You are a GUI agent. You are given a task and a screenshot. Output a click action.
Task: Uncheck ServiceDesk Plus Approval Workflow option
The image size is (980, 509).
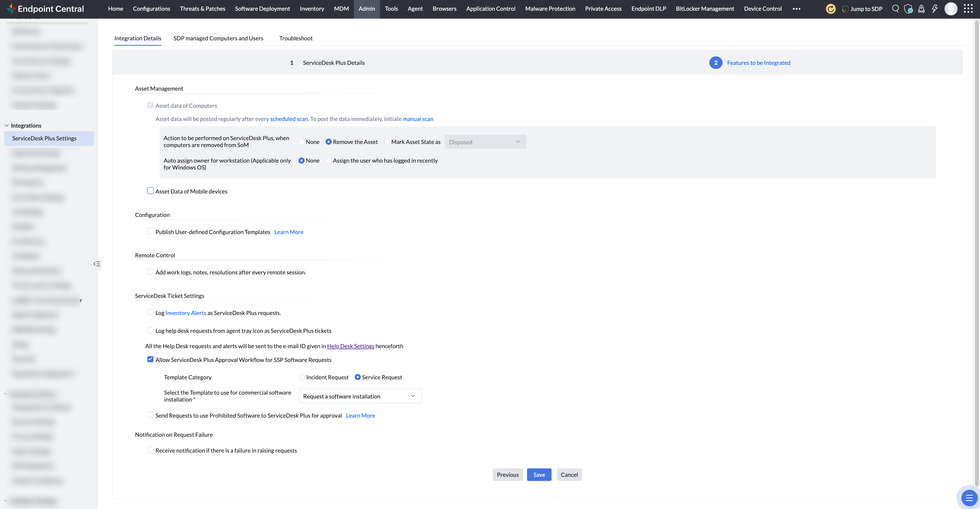pos(150,359)
